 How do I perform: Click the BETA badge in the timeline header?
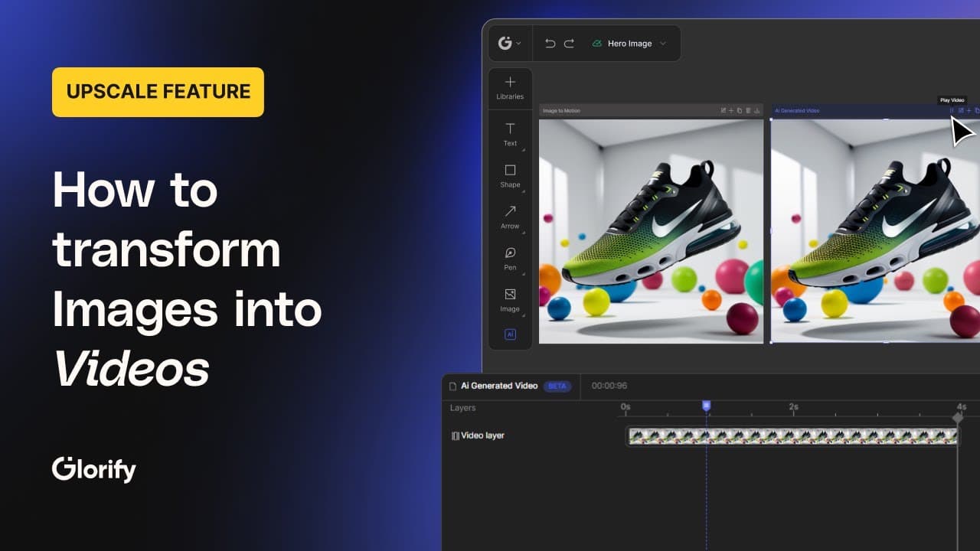click(x=557, y=386)
